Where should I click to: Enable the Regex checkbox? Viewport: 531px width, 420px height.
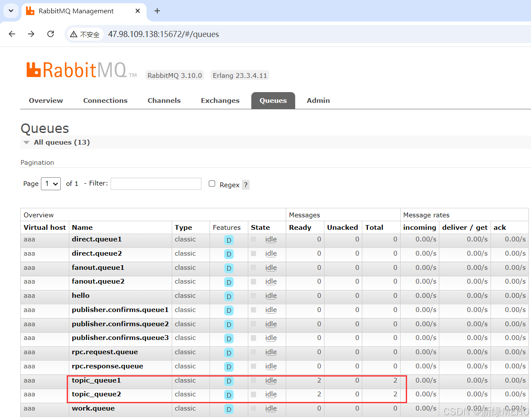[x=212, y=184]
